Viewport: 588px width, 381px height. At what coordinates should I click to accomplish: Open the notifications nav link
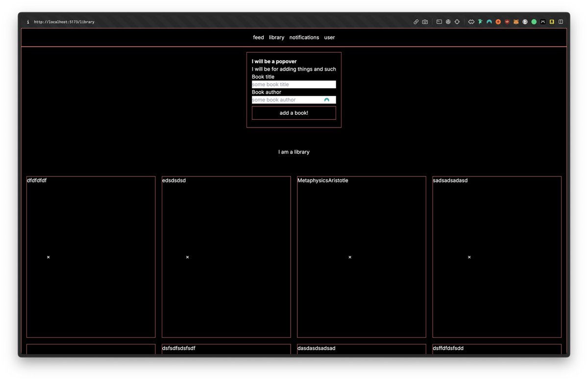point(304,37)
